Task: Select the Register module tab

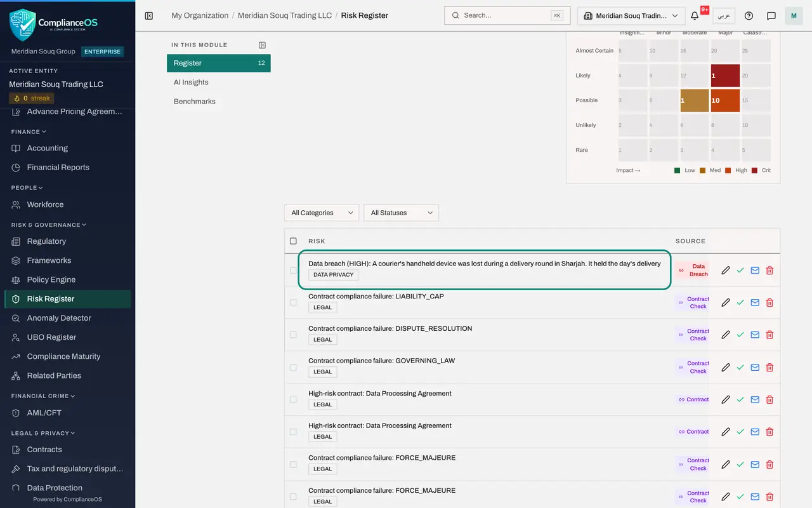Action: pos(219,63)
